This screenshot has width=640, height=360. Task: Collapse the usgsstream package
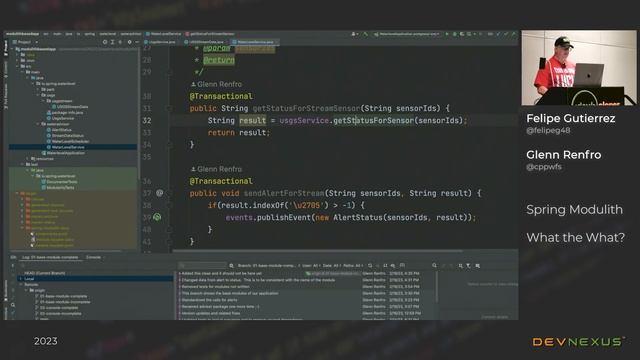(x=43, y=101)
